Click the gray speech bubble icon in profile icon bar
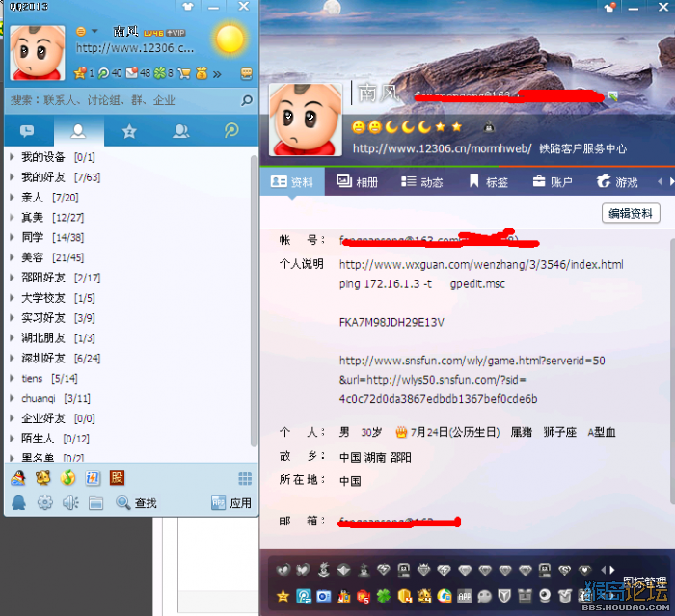Screen dimensions: 675x616 click(x=484, y=596)
